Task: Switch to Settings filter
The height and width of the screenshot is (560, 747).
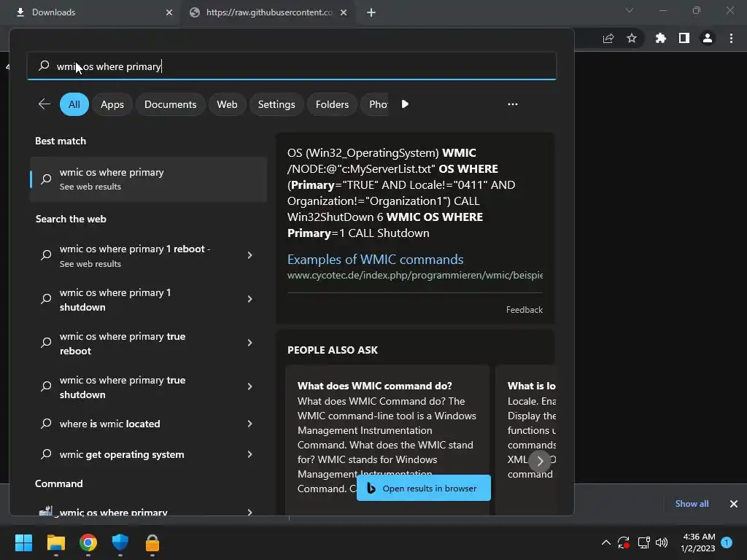Action: [x=276, y=104]
